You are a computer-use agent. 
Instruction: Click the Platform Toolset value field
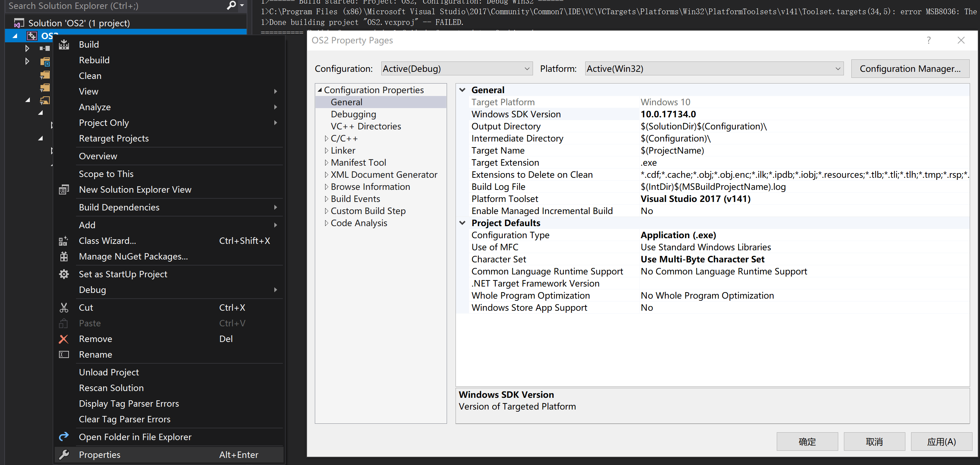point(695,199)
